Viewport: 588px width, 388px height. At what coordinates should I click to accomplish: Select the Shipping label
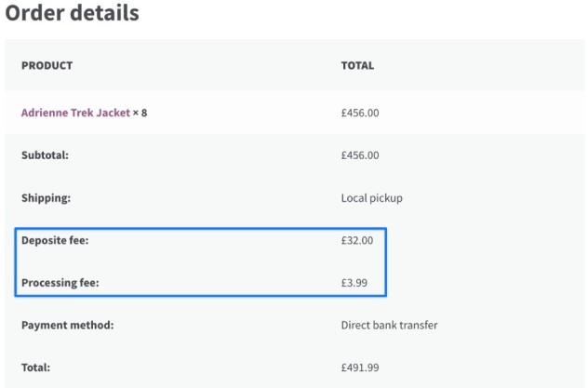[x=46, y=198]
